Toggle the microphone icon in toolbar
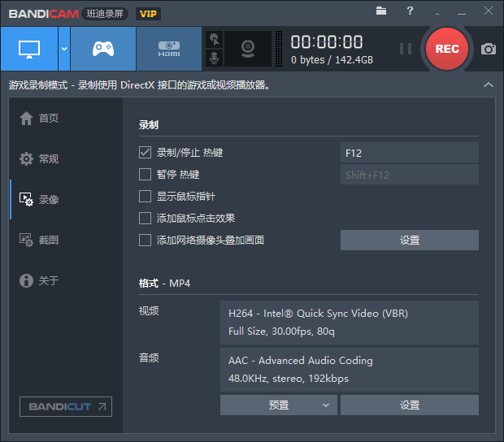 pyautogui.click(x=214, y=58)
